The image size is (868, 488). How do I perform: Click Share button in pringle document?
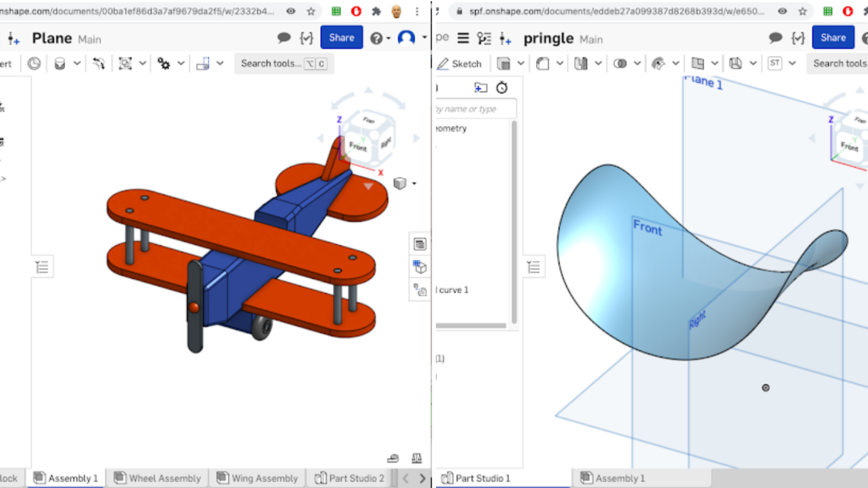[x=833, y=38]
